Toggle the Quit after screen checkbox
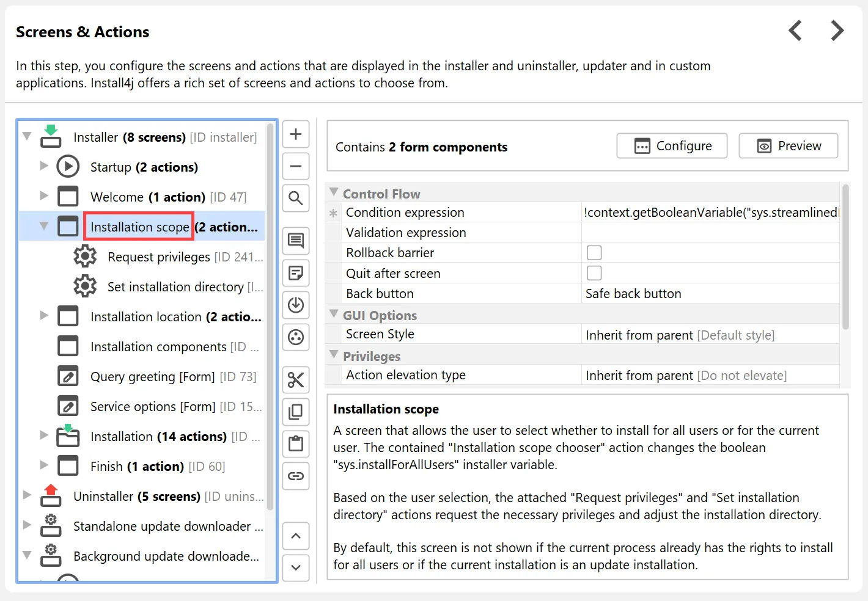 click(x=594, y=273)
